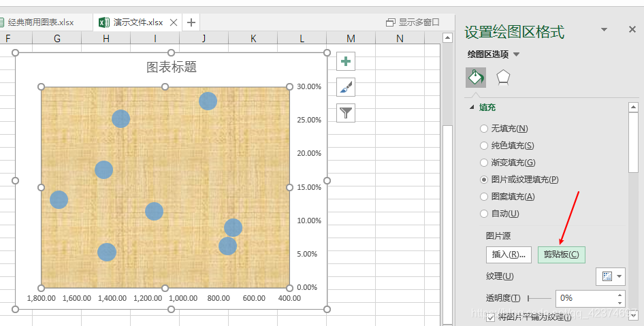
Task: Click the 显示多窗口 window icon
Action: pyautogui.click(x=391, y=22)
